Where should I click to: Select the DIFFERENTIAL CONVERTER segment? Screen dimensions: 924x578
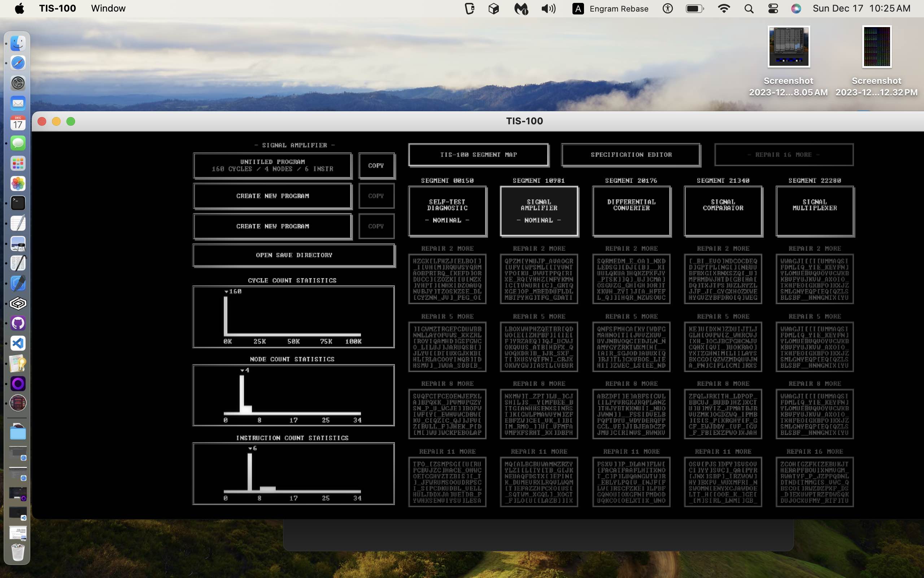point(631,211)
